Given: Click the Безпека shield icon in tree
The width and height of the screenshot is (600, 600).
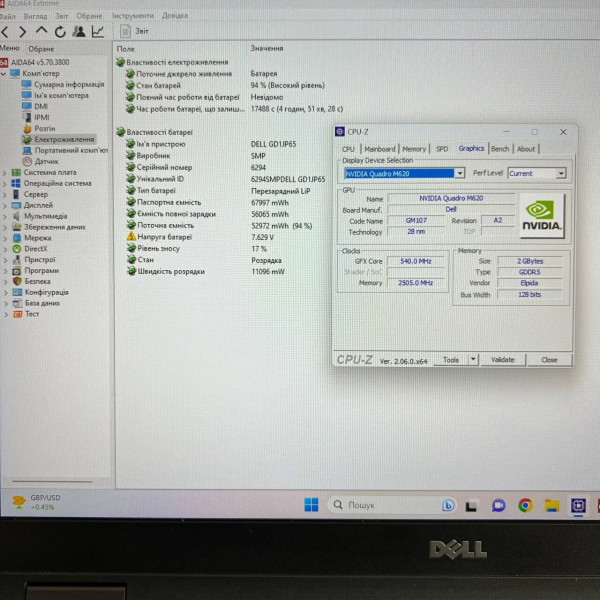Looking at the screenshot, I should [17, 281].
